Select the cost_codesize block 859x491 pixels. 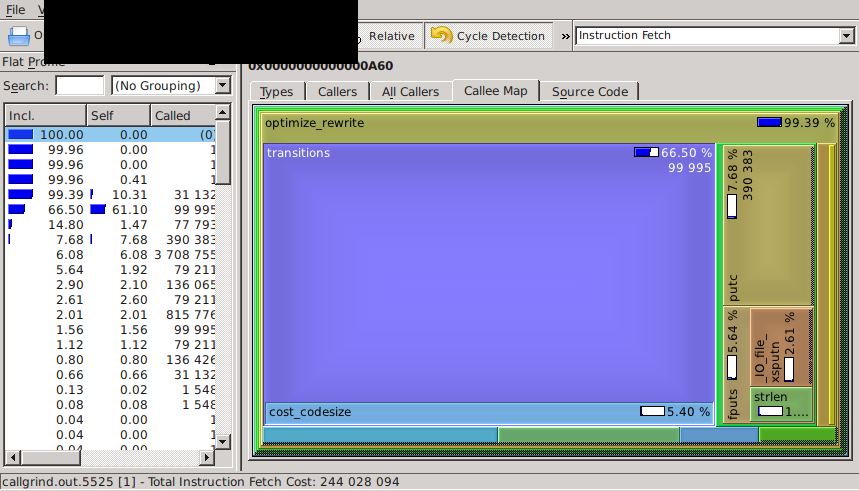(489, 412)
